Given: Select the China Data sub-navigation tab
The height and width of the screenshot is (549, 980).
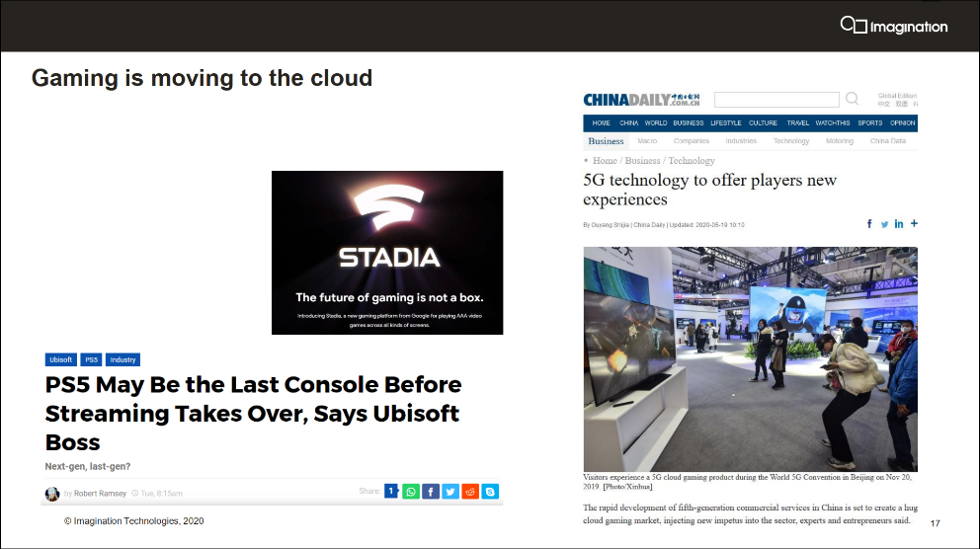Looking at the screenshot, I should [x=887, y=141].
